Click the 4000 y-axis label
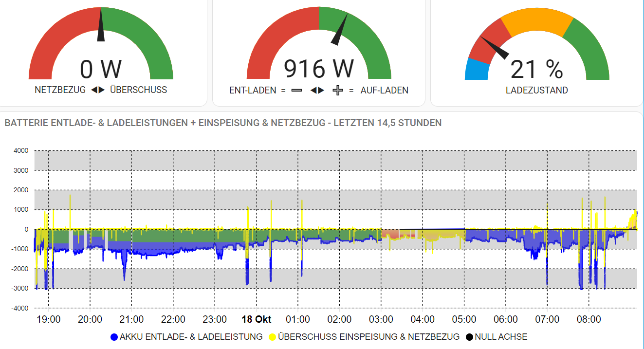This screenshot has width=644, height=349. (x=21, y=150)
